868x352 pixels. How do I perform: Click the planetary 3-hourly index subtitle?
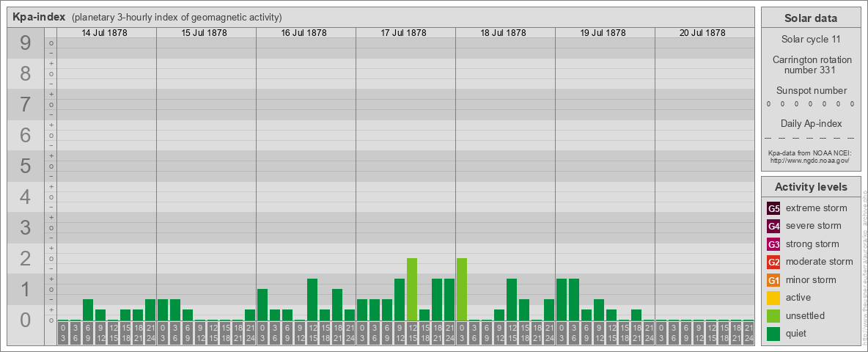click(177, 18)
